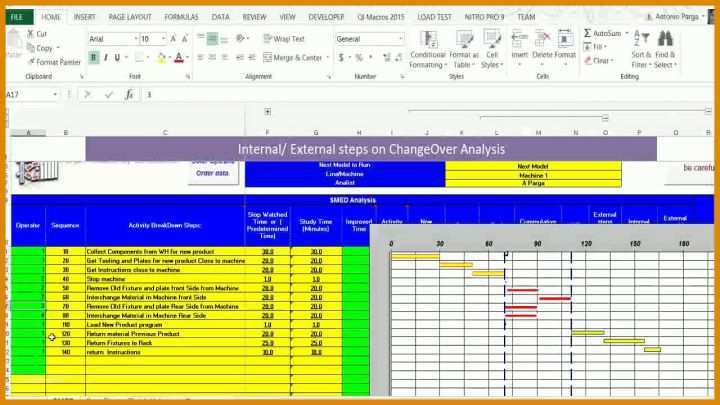Open the font size 10 dropdown
720x405 pixels.
coord(163,39)
